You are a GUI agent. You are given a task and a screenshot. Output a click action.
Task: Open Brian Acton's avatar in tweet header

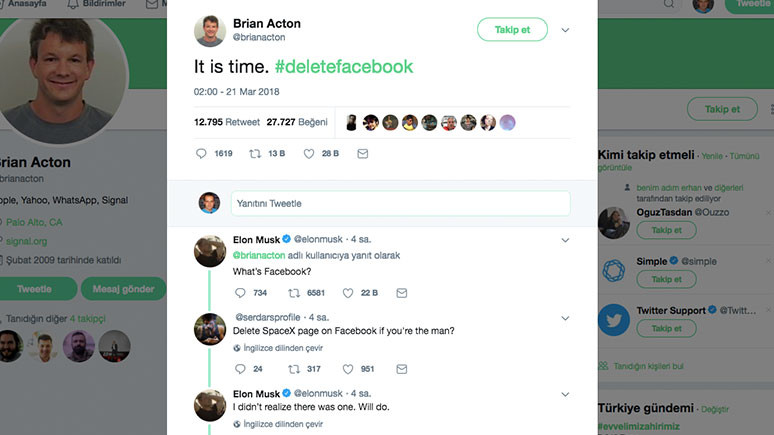208,30
